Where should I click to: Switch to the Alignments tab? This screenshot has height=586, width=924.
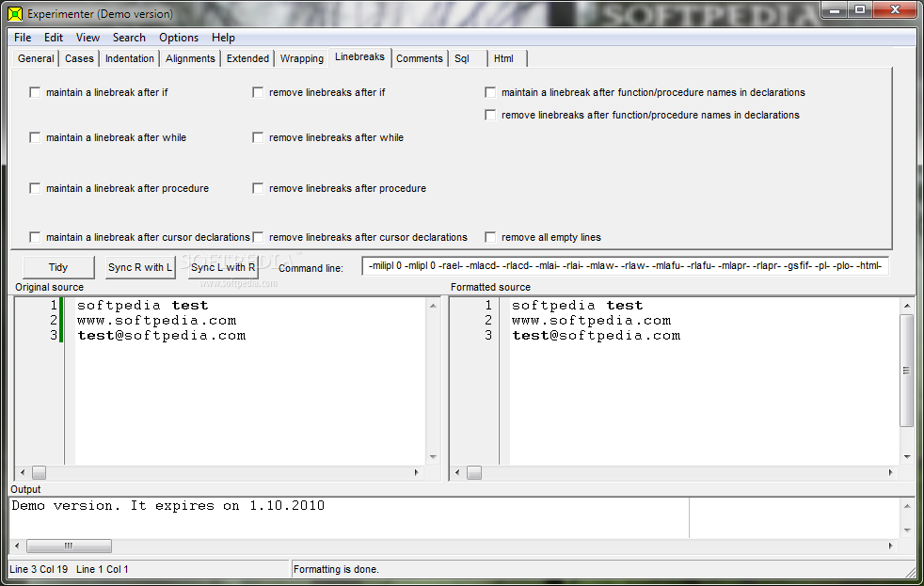tap(190, 58)
